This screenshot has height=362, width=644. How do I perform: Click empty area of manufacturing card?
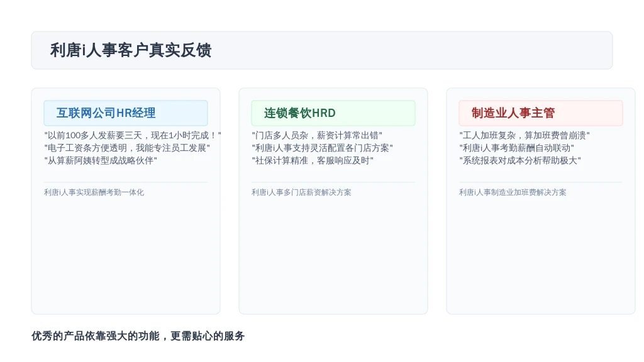(540, 255)
